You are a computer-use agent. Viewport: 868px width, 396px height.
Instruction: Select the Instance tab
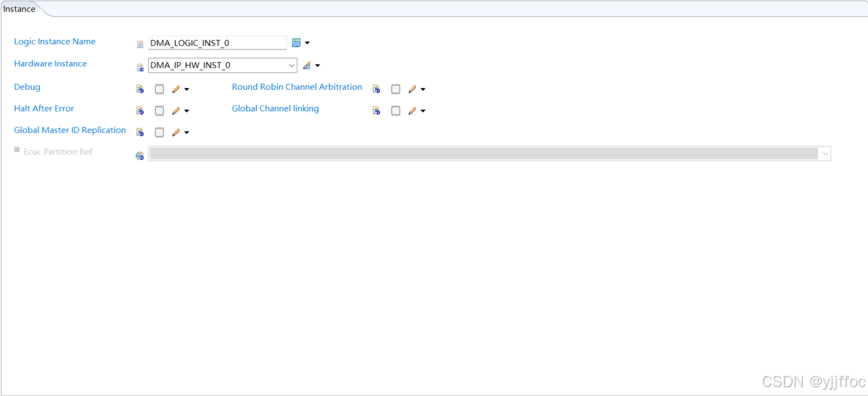pos(20,9)
